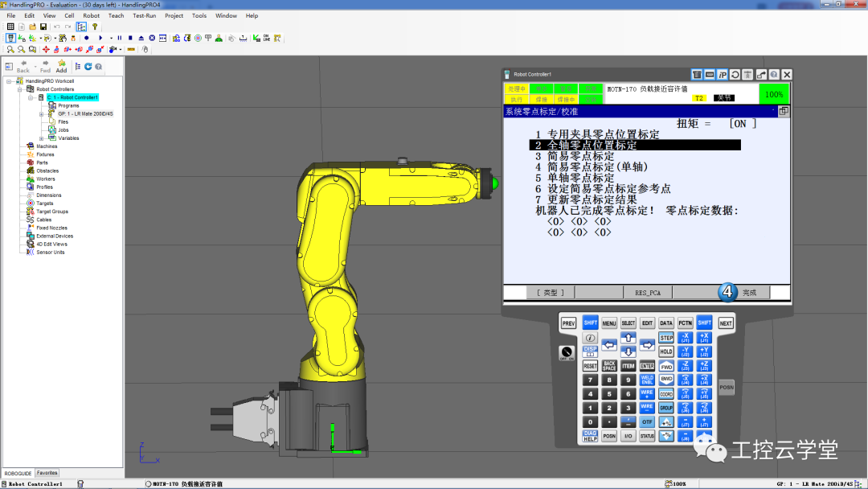Image resolution: width=868 pixels, height=489 pixels.
Task: Open the Teach menu
Action: click(x=116, y=15)
